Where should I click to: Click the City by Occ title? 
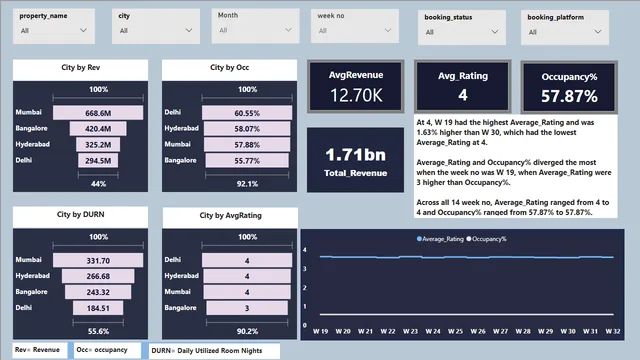point(229,68)
